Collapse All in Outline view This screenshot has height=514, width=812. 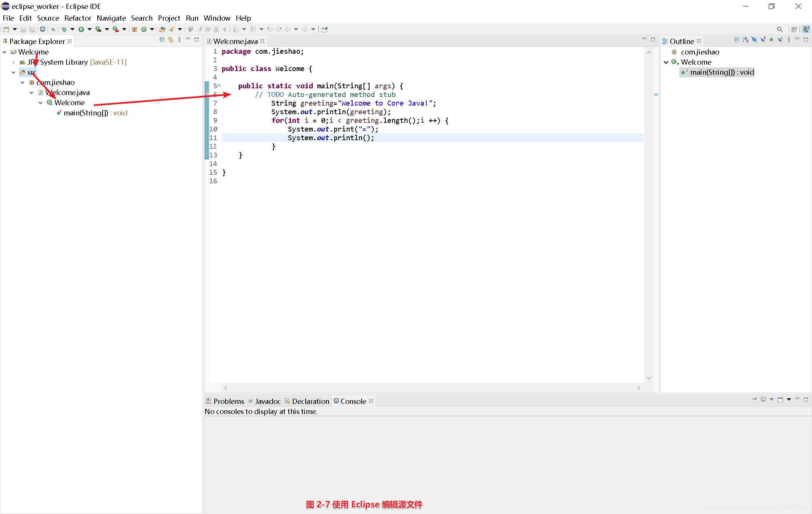737,39
